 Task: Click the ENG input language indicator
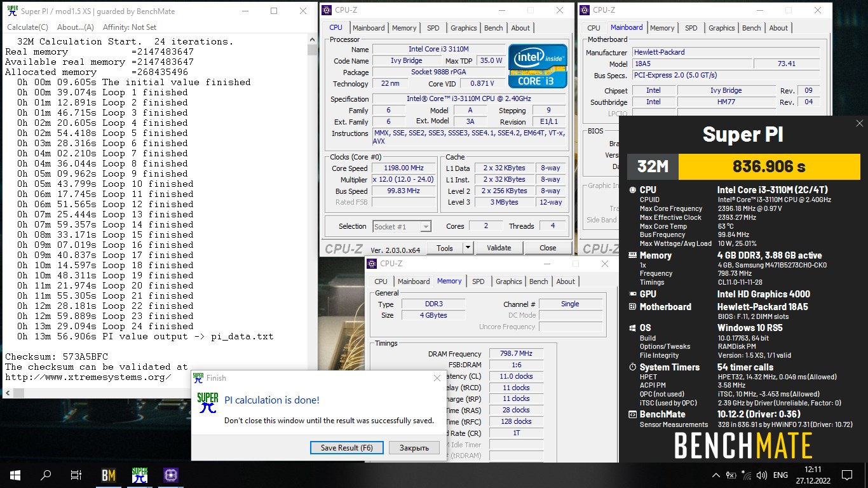(x=780, y=475)
